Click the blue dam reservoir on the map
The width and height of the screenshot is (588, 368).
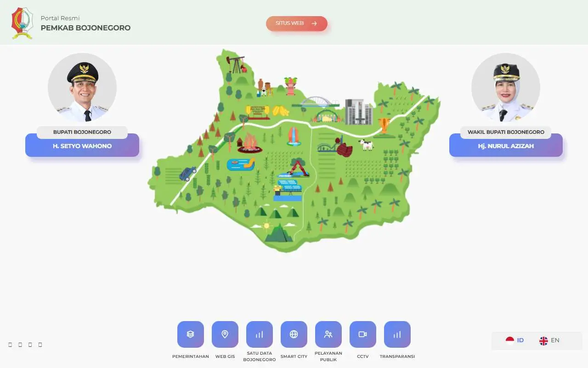288,190
